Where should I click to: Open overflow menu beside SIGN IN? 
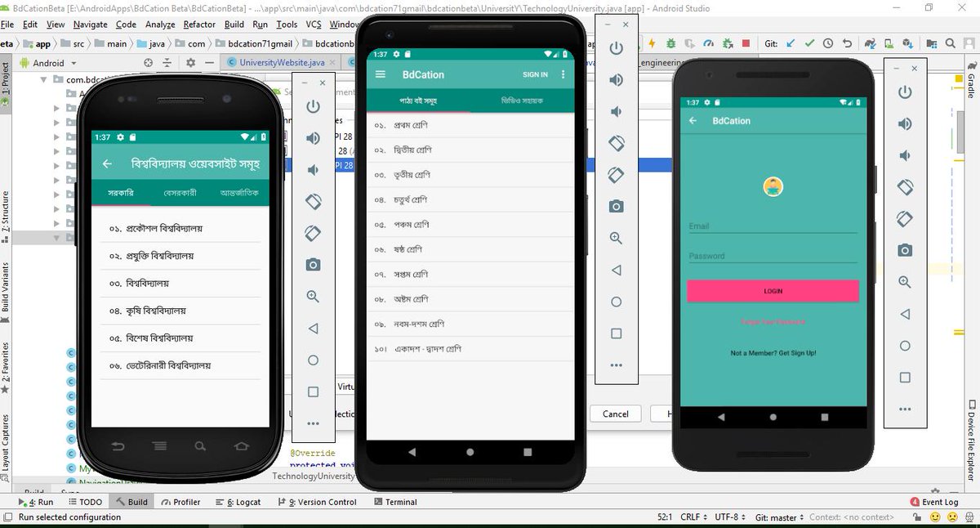[563, 74]
